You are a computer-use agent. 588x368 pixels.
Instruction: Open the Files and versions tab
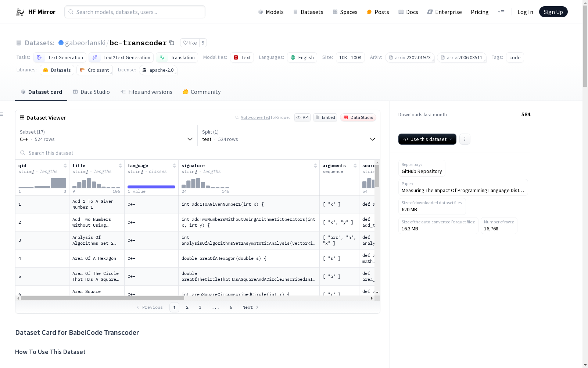point(146,92)
